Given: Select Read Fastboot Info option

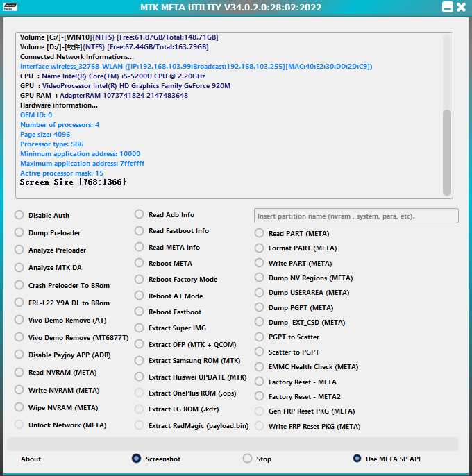Looking at the screenshot, I should coord(139,230).
